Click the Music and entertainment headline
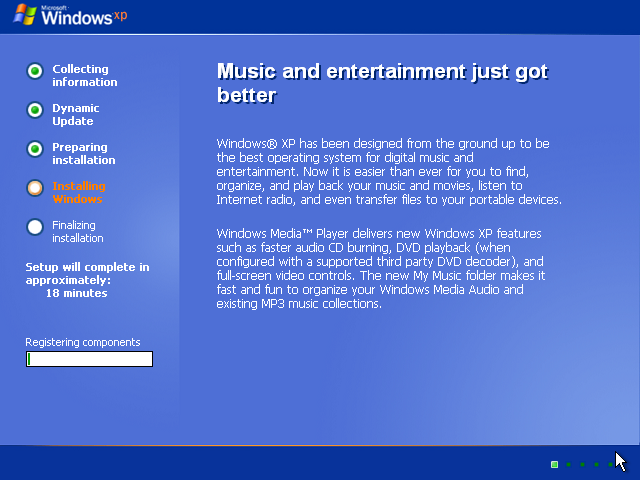640x480 pixels. pyautogui.click(x=382, y=83)
